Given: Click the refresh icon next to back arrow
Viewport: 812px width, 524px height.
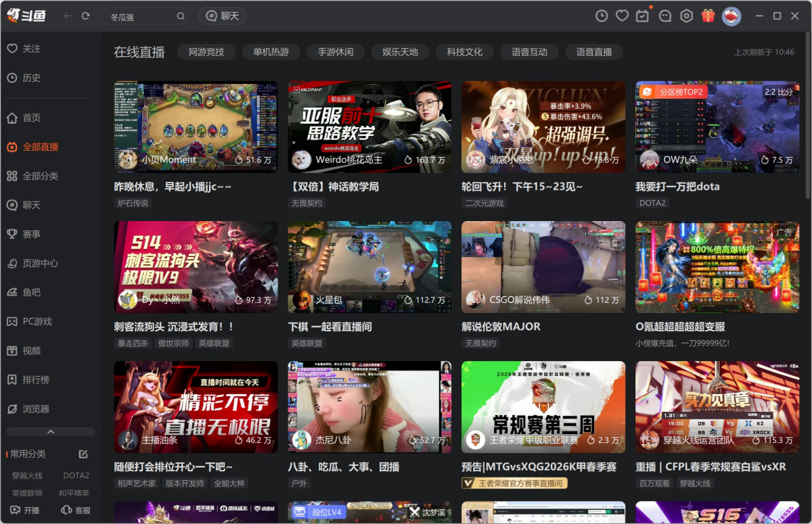Looking at the screenshot, I should coord(85,16).
